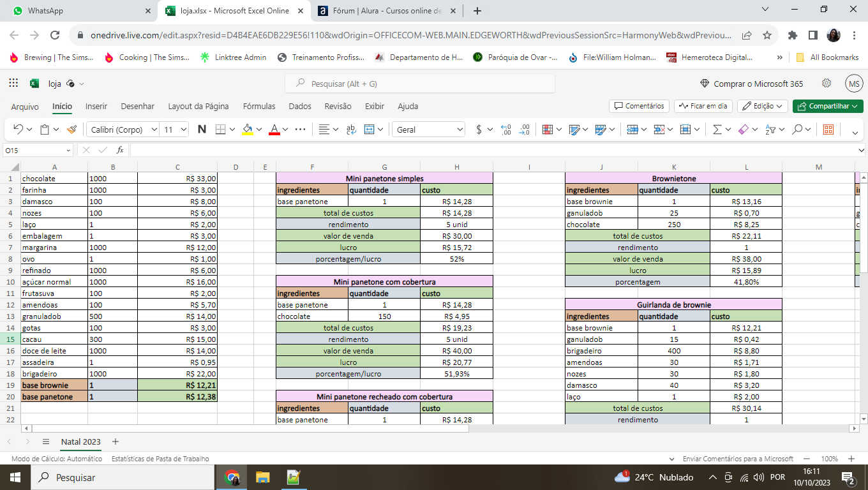868x490 pixels.
Task: Open the Windows Start menu
Action: coord(14,477)
